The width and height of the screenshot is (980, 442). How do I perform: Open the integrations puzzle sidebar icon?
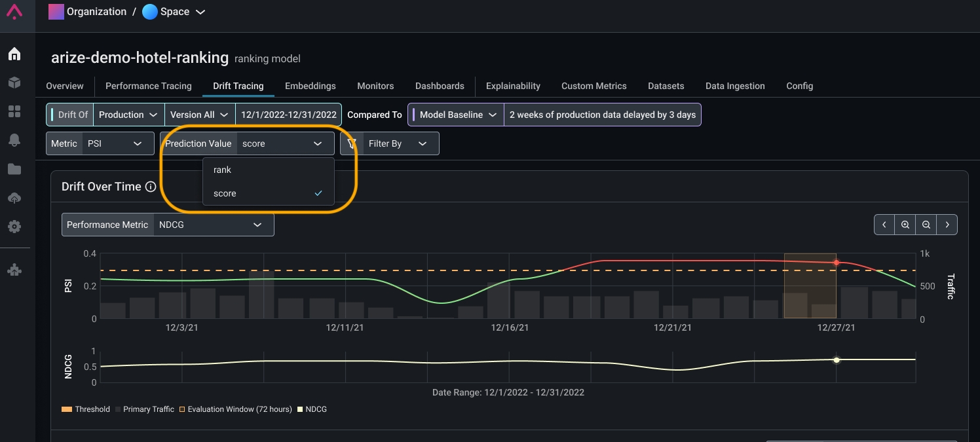coord(14,270)
